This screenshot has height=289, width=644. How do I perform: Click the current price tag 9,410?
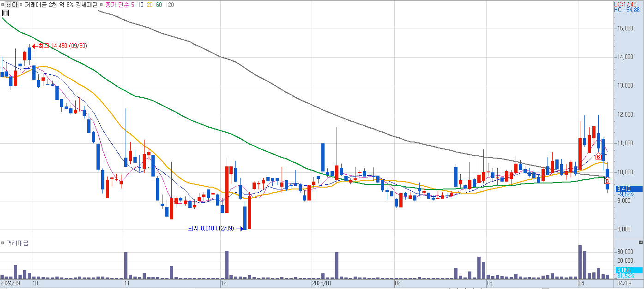(x=628, y=189)
